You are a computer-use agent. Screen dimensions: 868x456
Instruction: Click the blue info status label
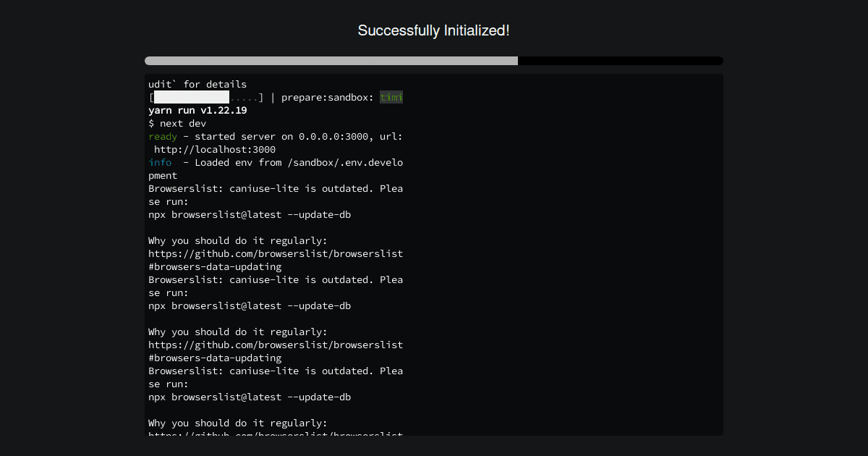click(x=160, y=162)
